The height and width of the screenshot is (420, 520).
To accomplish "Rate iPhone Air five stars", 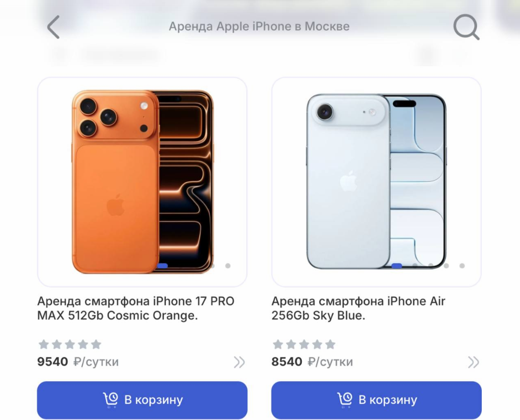I will tap(330, 345).
